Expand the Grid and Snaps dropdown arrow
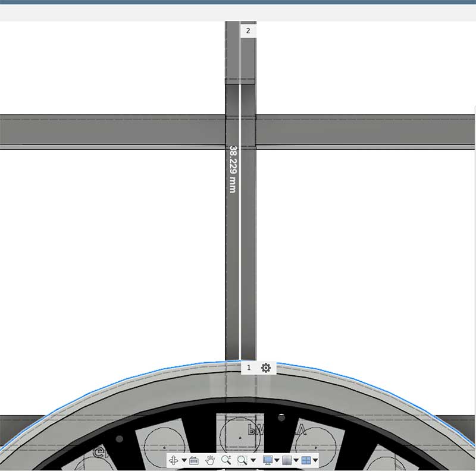The image size is (476, 471). [296, 460]
